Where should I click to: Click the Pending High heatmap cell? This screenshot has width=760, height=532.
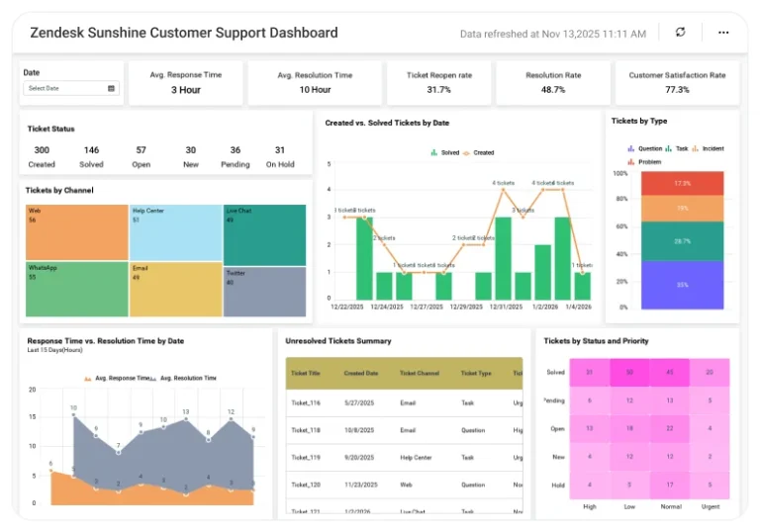(x=590, y=400)
